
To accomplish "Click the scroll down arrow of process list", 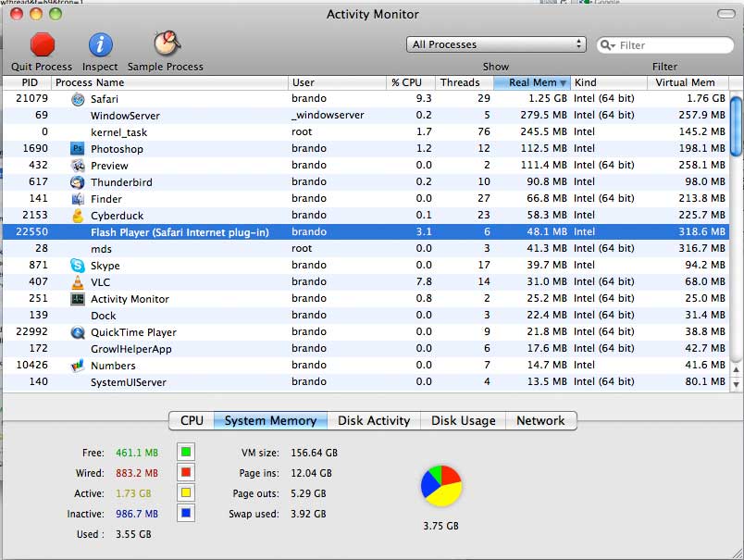I will (x=736, y=384).
